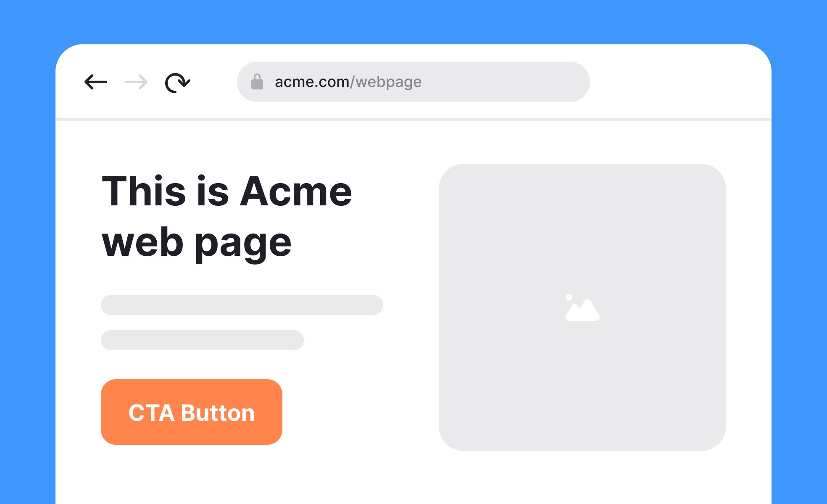Click the longer gray placeholder text line
Image resolution: width=827 pixels, height=504 pixels.
tap(242, 305)
